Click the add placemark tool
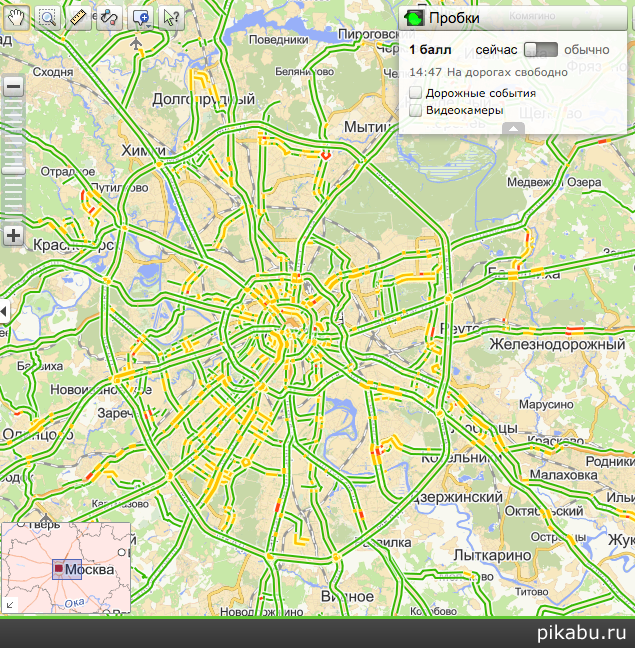The width and height of the screenshot is (635, 648). [x=141, y=17]
